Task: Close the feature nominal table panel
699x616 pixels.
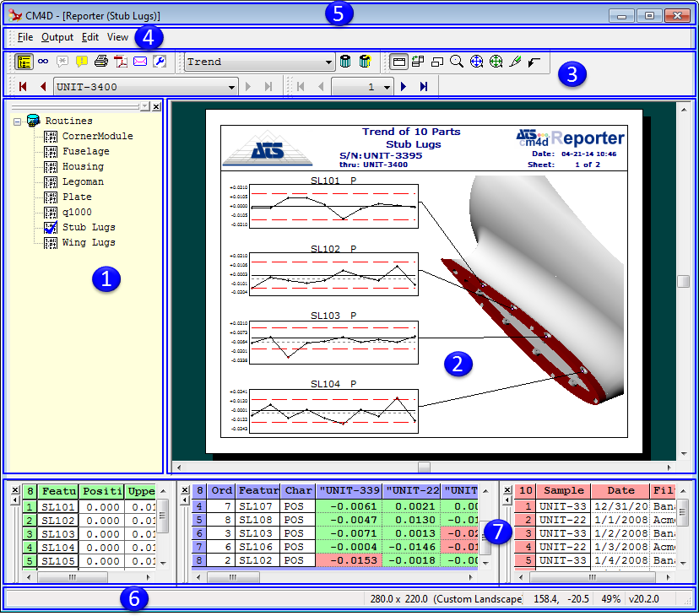Action: point(15,490)
